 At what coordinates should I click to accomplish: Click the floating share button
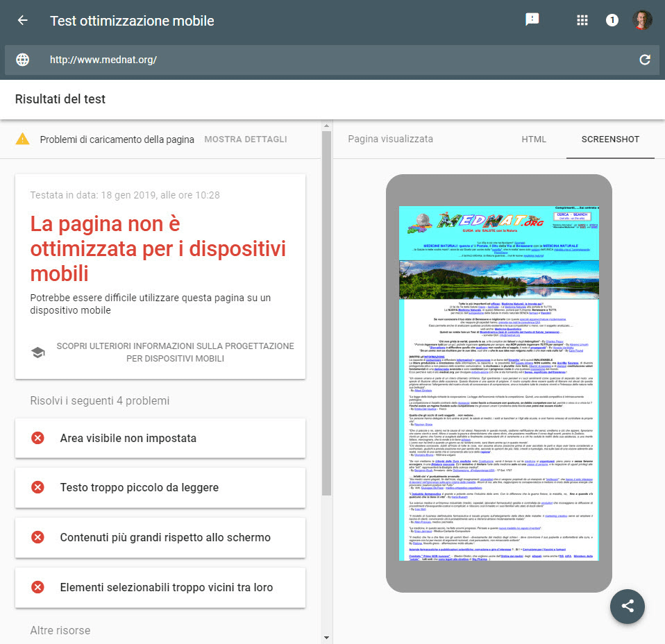(628, 605)
